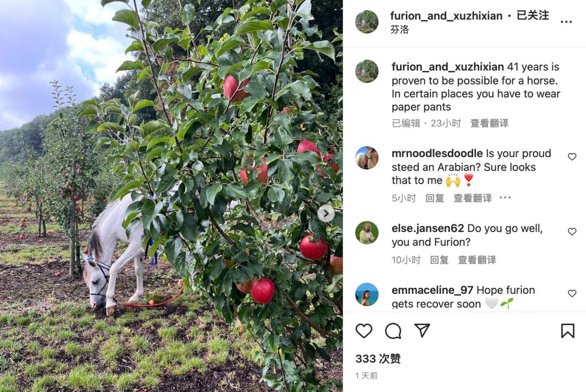
Task: Open the furion_and_xuzhixian header profile picture
Action: [x=367, y=22]
